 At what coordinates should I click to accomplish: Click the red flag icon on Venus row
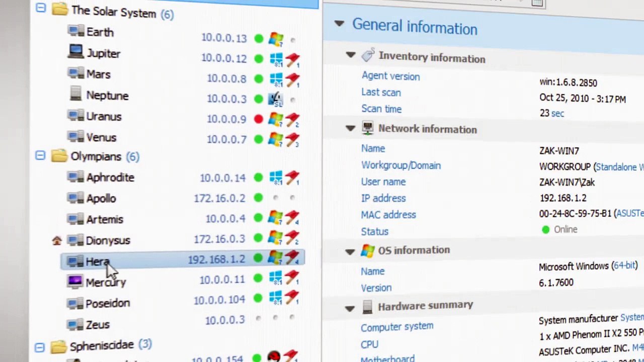(x=292, y=139)
